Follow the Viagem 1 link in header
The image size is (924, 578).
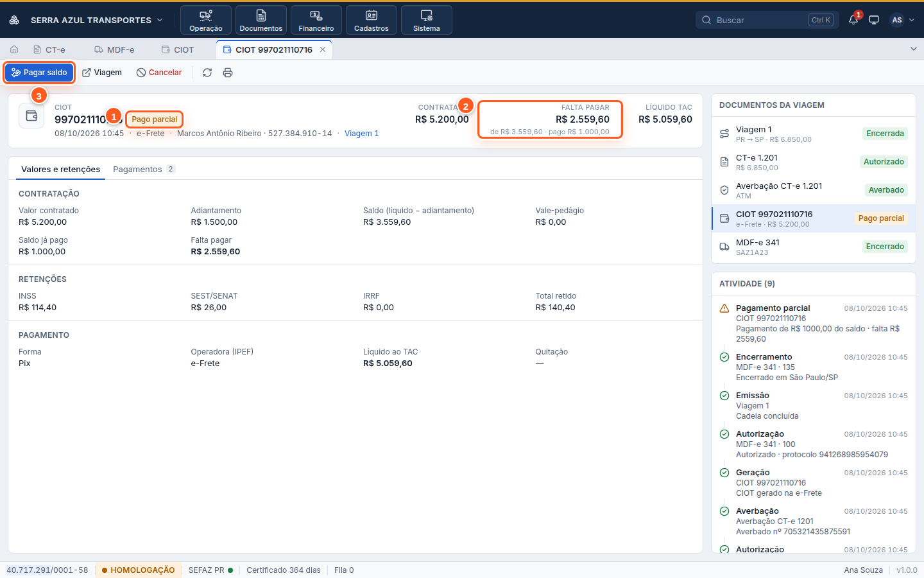[361, 134]
